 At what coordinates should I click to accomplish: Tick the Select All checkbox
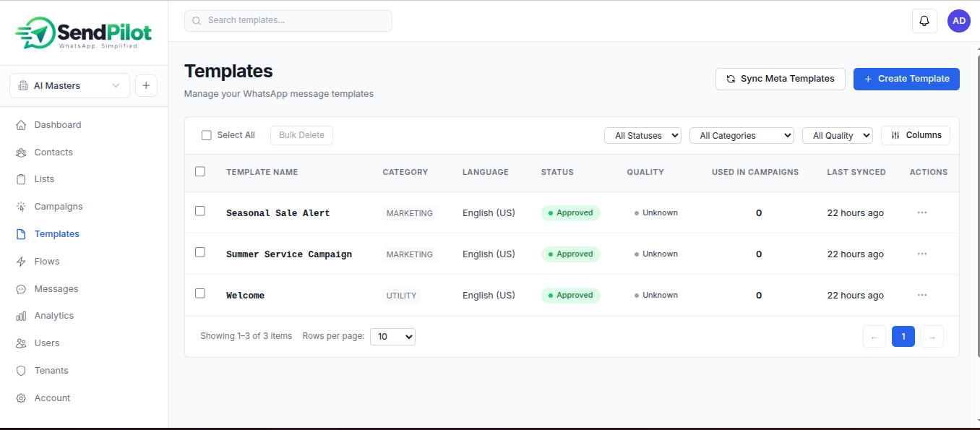[x=206, y=135]
